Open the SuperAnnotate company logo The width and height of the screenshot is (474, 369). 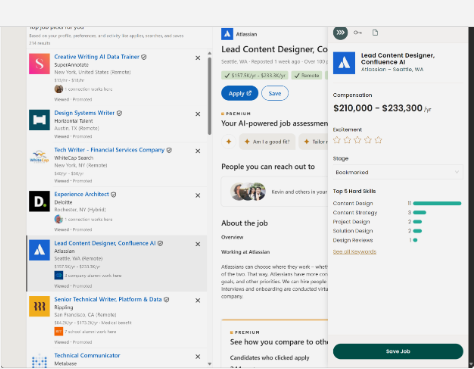(x=39, y=64)
